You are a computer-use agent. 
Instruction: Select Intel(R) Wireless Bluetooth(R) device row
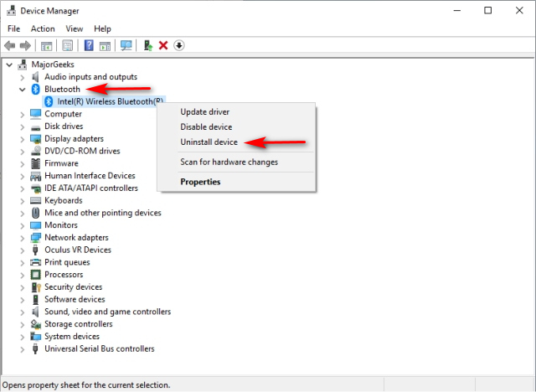104,101
